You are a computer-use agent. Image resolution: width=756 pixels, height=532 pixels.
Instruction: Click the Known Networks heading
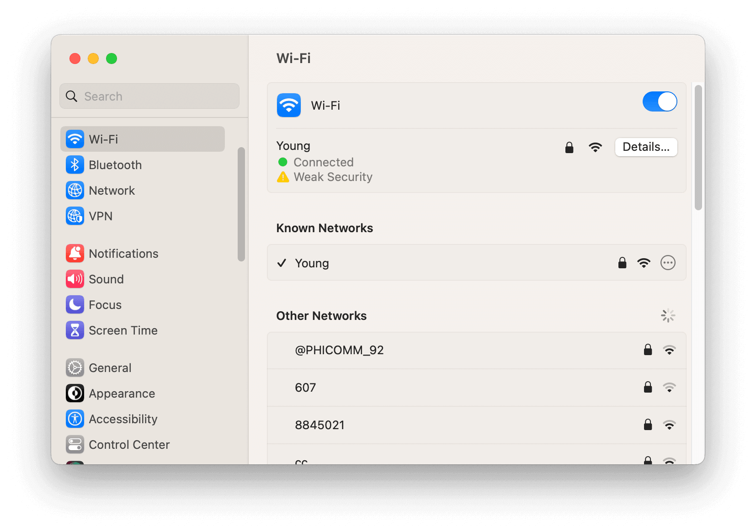[325, 228]
